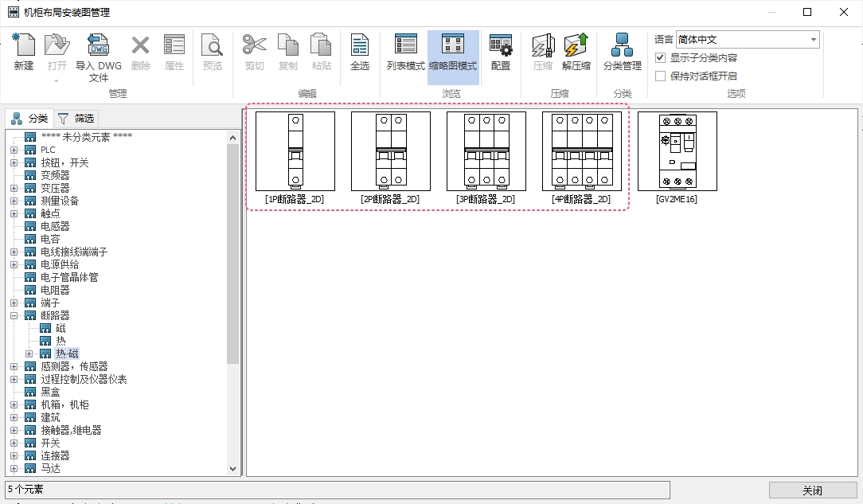Open the 语言 language dropdown

click(x=813, y=40)
